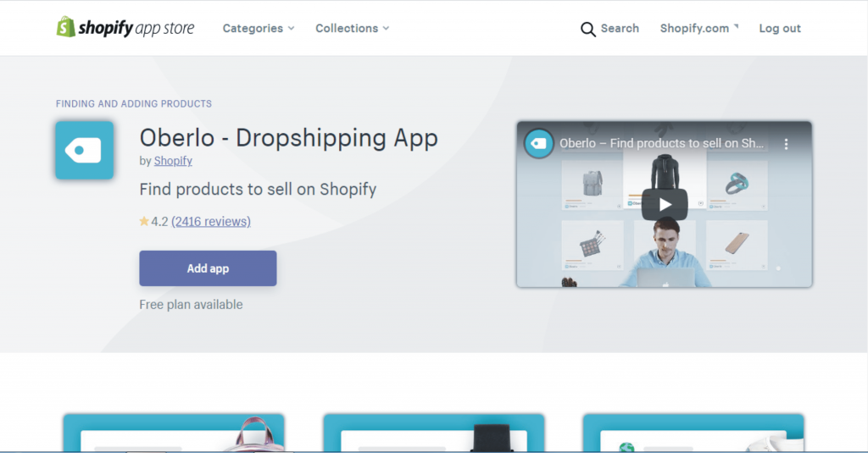Screen dimensions: 868x453
Task: Expand the Collections dropdown menu
Action: pos(352,28)
